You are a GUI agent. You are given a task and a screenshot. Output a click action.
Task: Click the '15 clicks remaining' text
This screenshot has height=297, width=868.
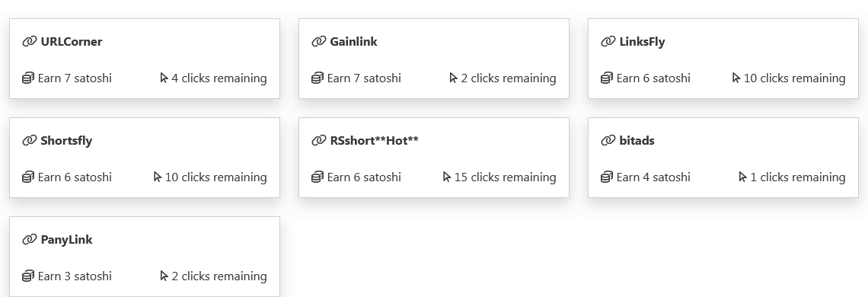point(505,177)
